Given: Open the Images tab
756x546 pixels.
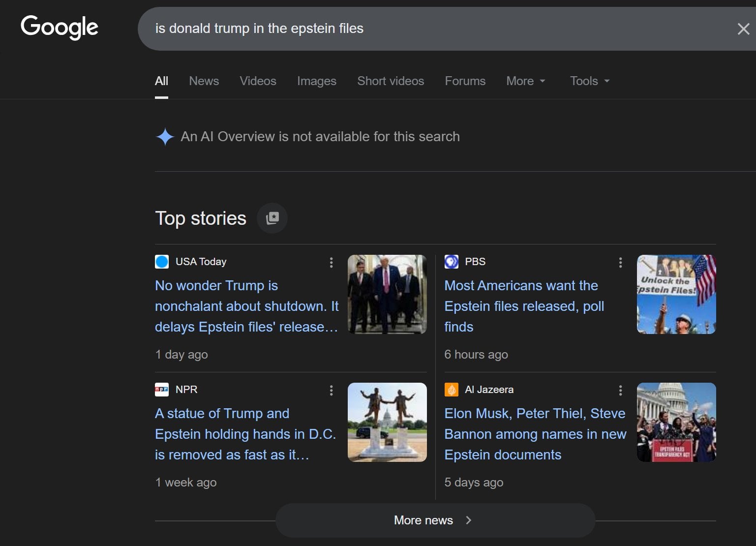Looking at the screenshot, I should click(317, 81).
